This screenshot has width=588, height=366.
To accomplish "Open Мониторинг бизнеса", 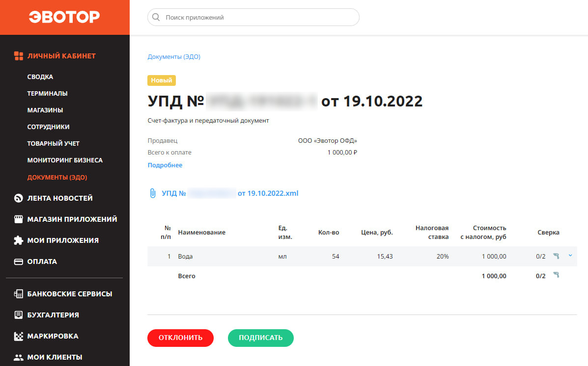I will (65, 160).
